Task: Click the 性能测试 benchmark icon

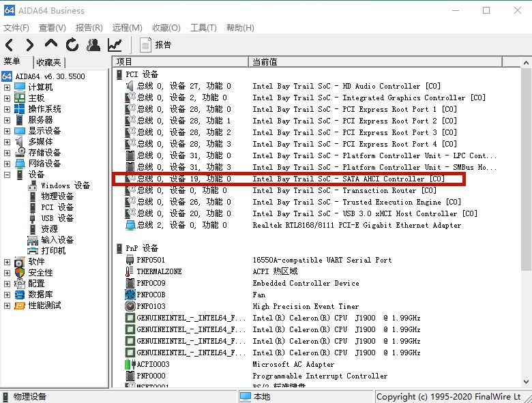Action: [20, 305]
